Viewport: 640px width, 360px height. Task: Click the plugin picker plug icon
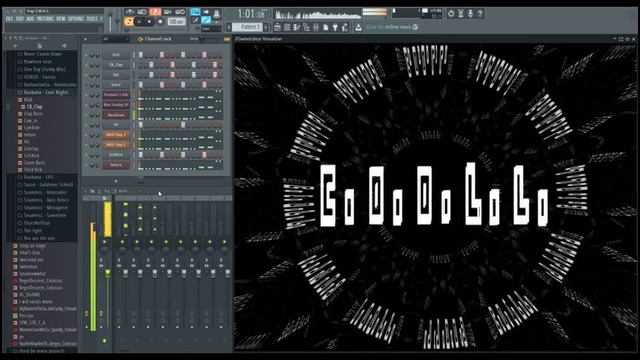tap(335, 27)
